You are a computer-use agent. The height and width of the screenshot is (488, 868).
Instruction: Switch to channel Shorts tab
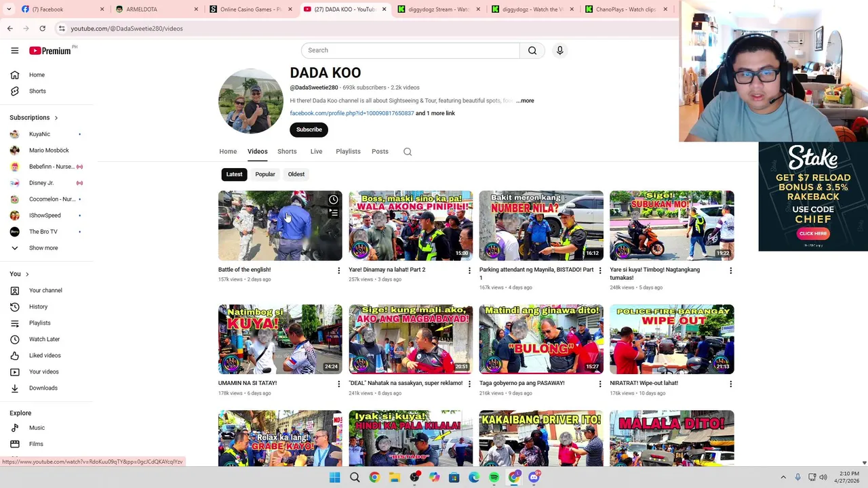point(287,152)
